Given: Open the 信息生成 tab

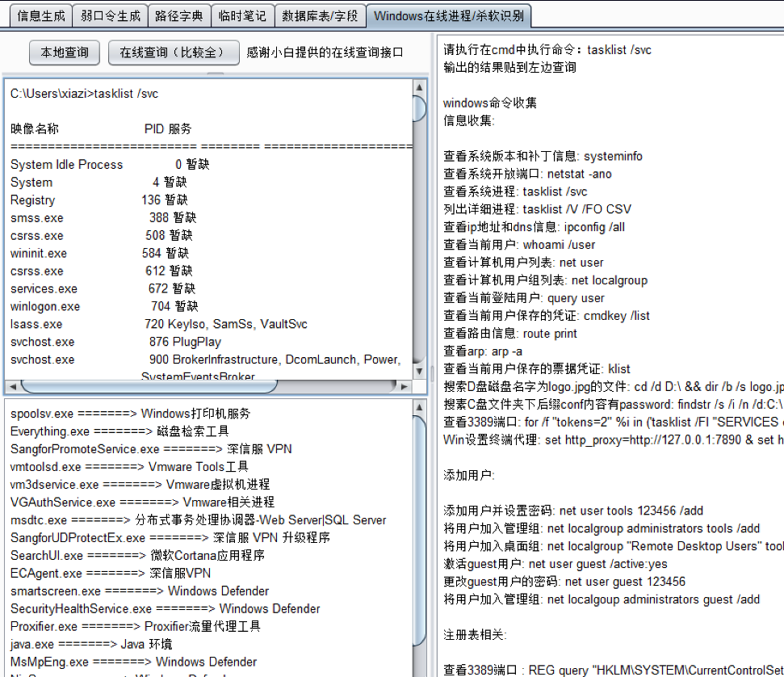Looking at the screenshot, I should point(41,15).
